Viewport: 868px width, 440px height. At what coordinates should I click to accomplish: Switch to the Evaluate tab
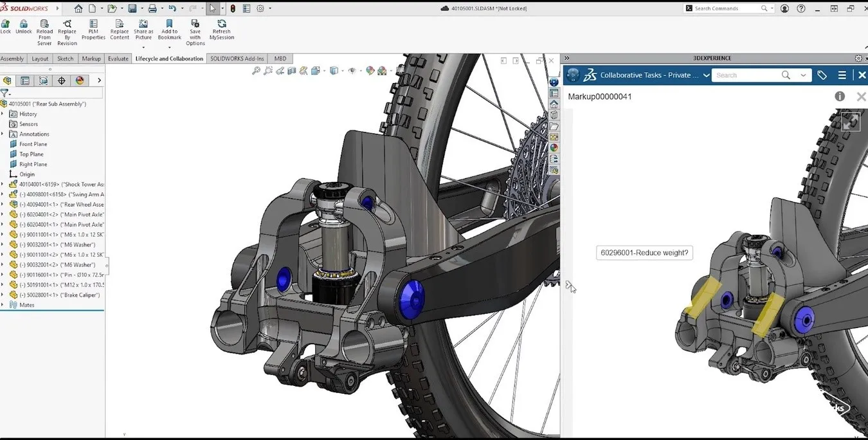pyautogui.click(x=118, y=58)
